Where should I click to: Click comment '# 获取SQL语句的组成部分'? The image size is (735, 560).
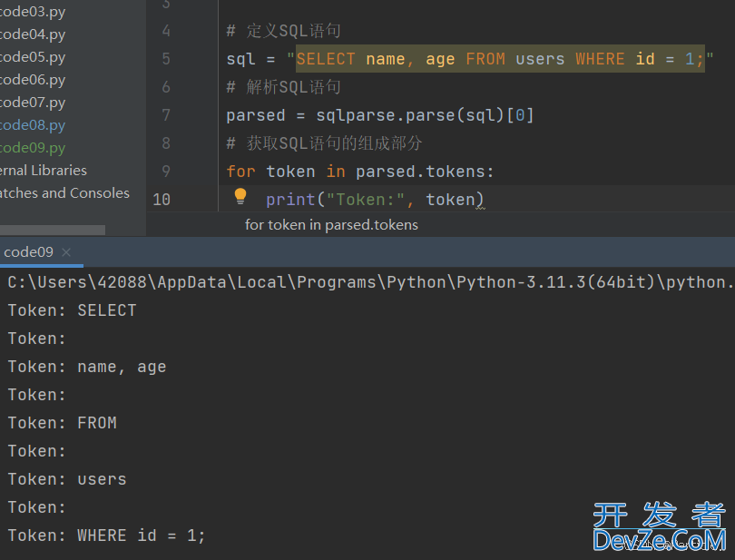324,143
